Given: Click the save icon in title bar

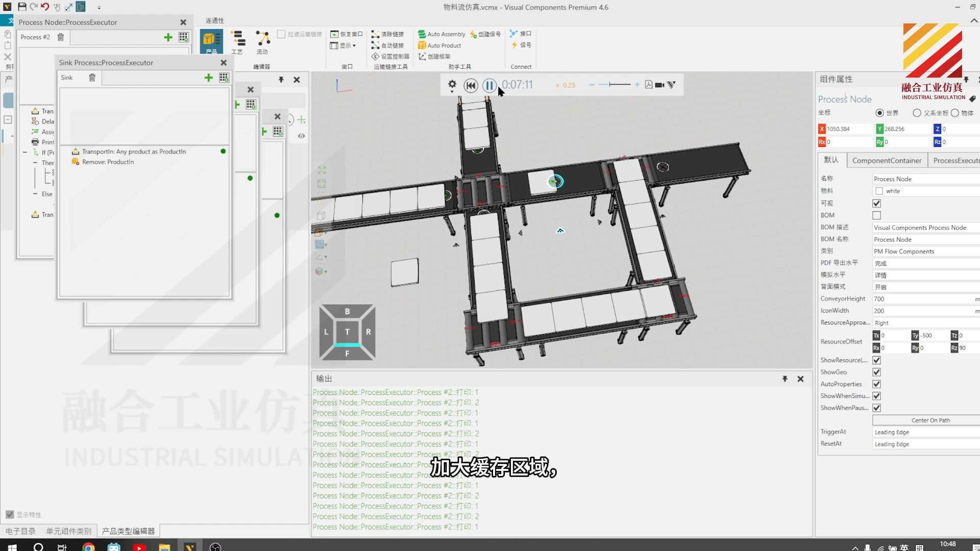Looking at the screenshot, I should (x=22, y=7).
